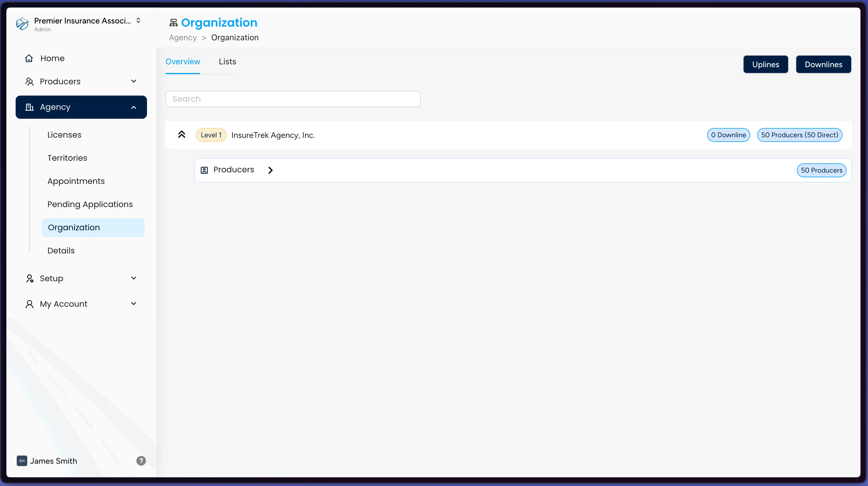Click the Premier Insurance logo
The image size is (868, 486).
tap(22, 24)
